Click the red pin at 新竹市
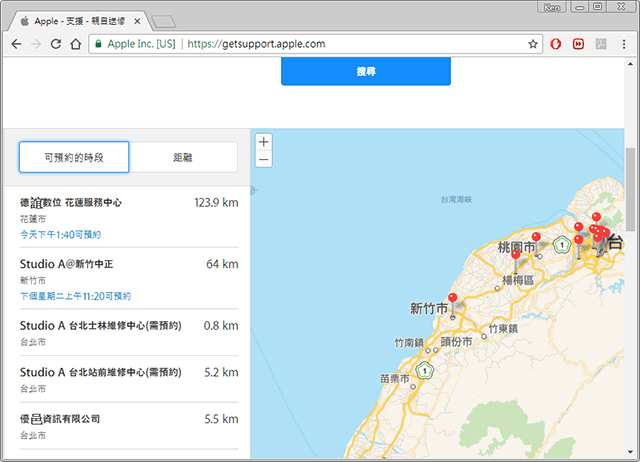The image size is (640, 462). pyautogui.click(x=452, y=299)
